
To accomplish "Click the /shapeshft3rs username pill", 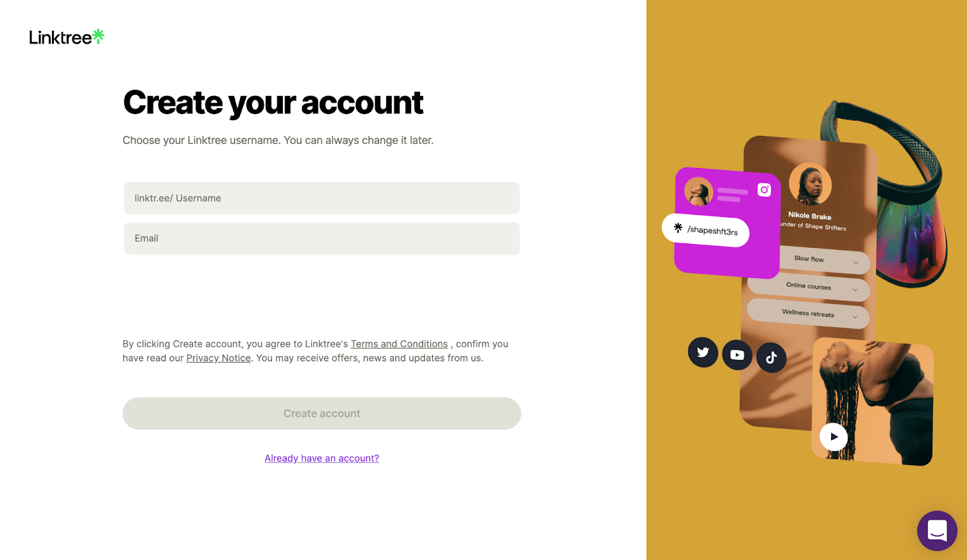I will coord(706,230).
